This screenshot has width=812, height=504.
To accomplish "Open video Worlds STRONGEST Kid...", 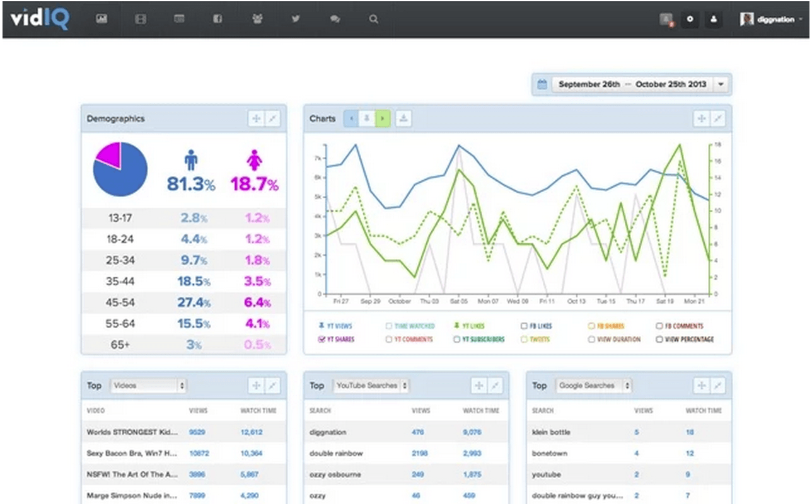I will tap(131, 432).
